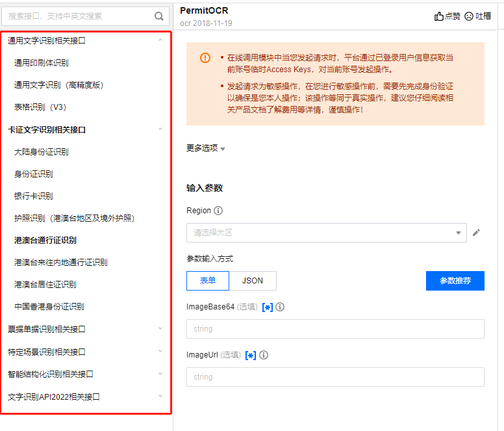
Task: Click the [*] marker next to ImageUrl
Action: click(x=251, y=356)
